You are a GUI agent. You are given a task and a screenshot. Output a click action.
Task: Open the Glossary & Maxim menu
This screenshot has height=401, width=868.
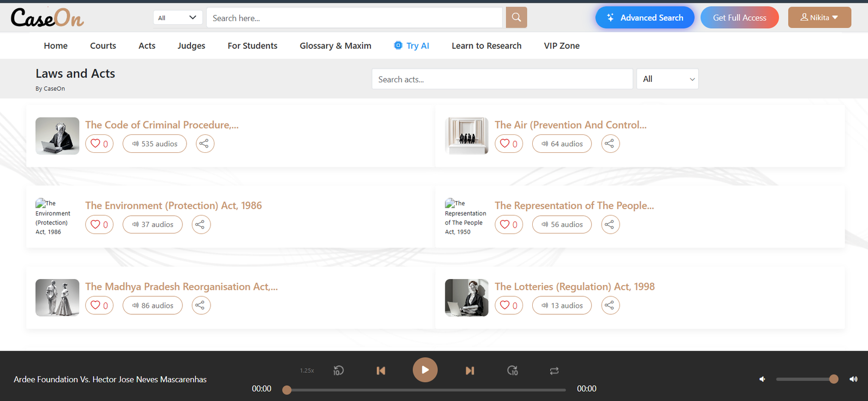(335, 46)
